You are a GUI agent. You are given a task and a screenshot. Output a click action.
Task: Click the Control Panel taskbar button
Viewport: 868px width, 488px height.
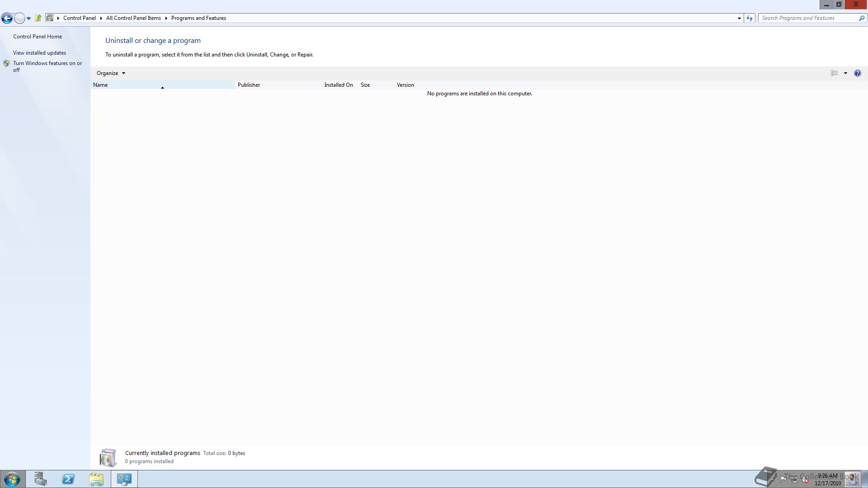tap(124, 479)
